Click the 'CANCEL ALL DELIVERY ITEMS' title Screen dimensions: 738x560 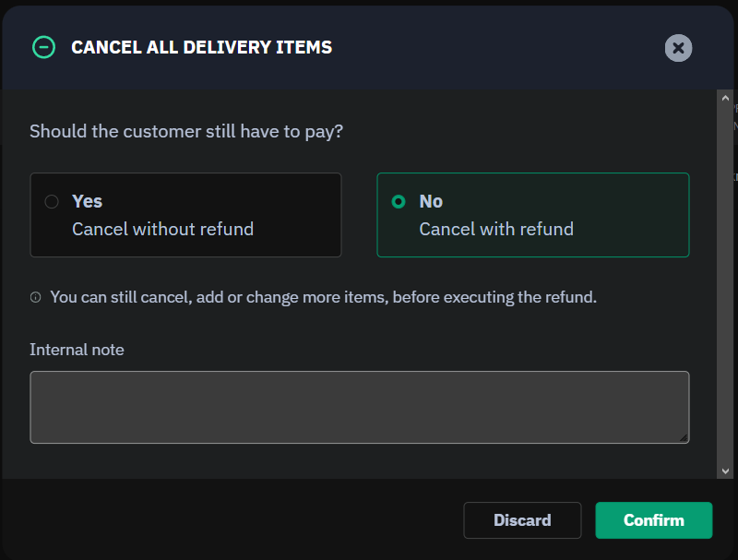[201, 47]
